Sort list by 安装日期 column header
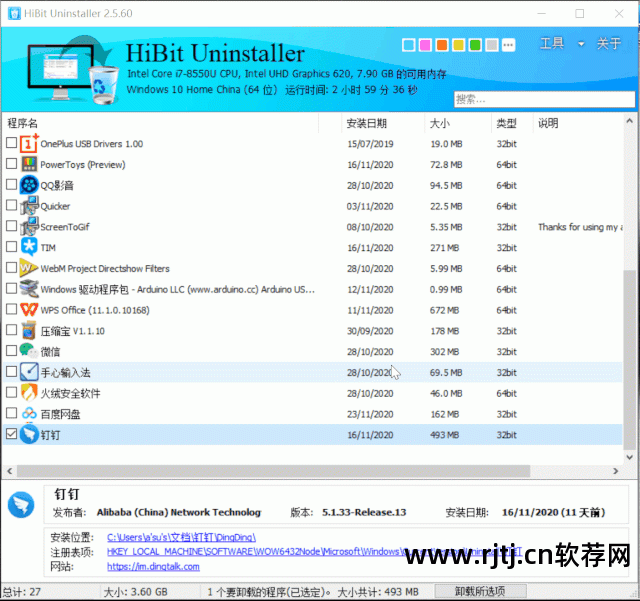This screenshot has height=601, width=640. click(366, 123)
